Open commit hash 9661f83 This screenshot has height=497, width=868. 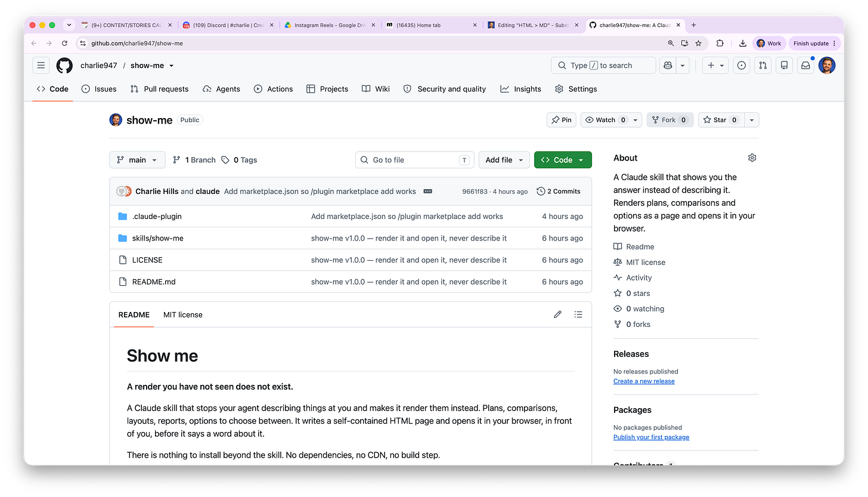click(475, 192)
